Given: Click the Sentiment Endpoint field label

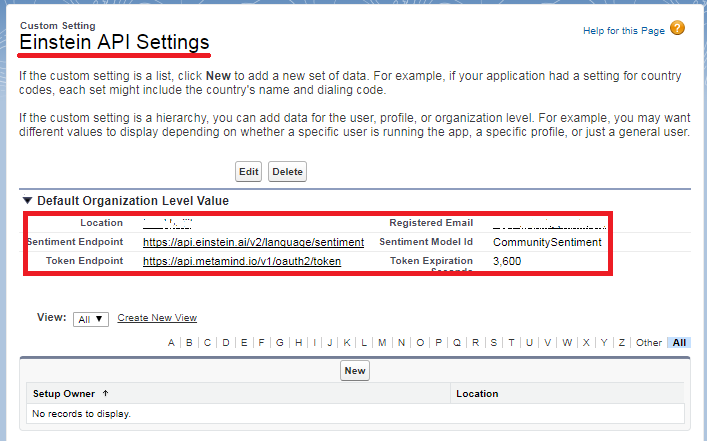Looking at the screenshot, I should (x=75, y=242).
